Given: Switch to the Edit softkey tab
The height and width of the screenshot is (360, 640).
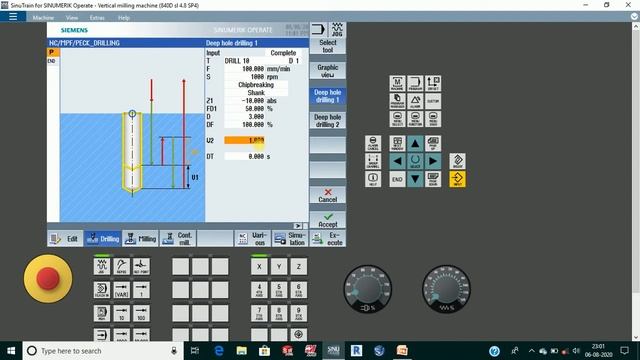Looking at the screenshot, I should [x=65, y=239].
